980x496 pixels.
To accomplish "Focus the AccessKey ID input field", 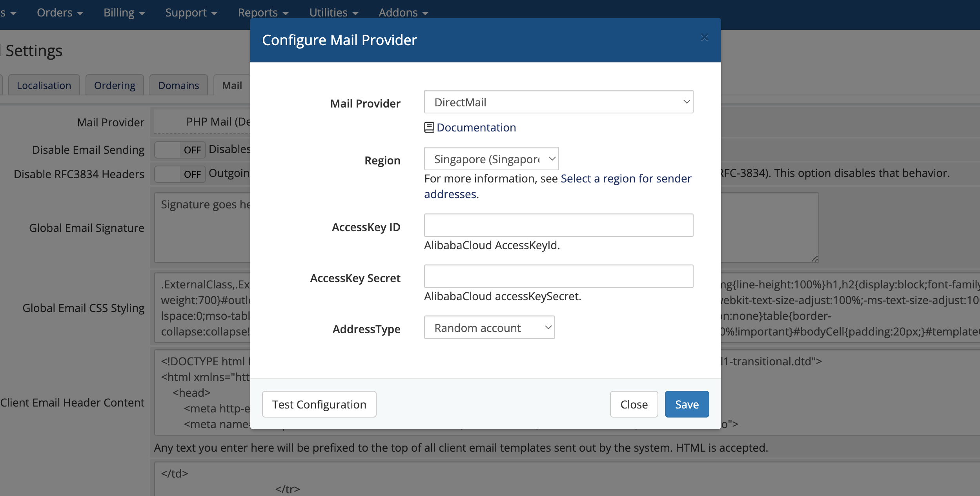I will click(x=559, y=226).
